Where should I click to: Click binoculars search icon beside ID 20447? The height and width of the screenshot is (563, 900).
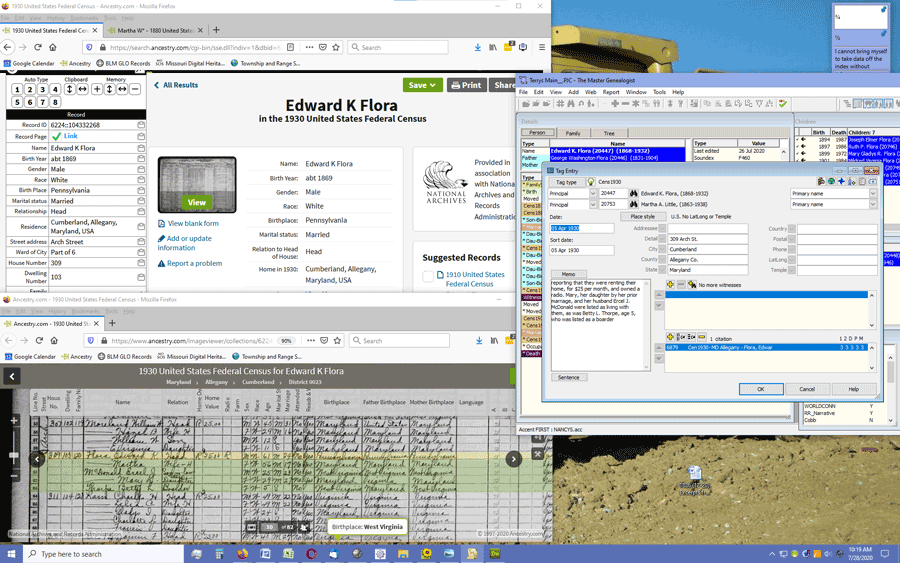633,193
